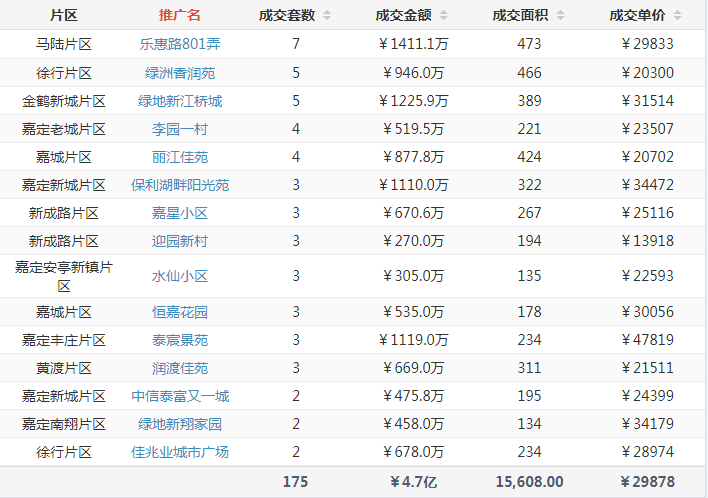Click the sort arrows next to 成交金额
Image resolution: width=708 pixels, height=498 pixels.
443,15
